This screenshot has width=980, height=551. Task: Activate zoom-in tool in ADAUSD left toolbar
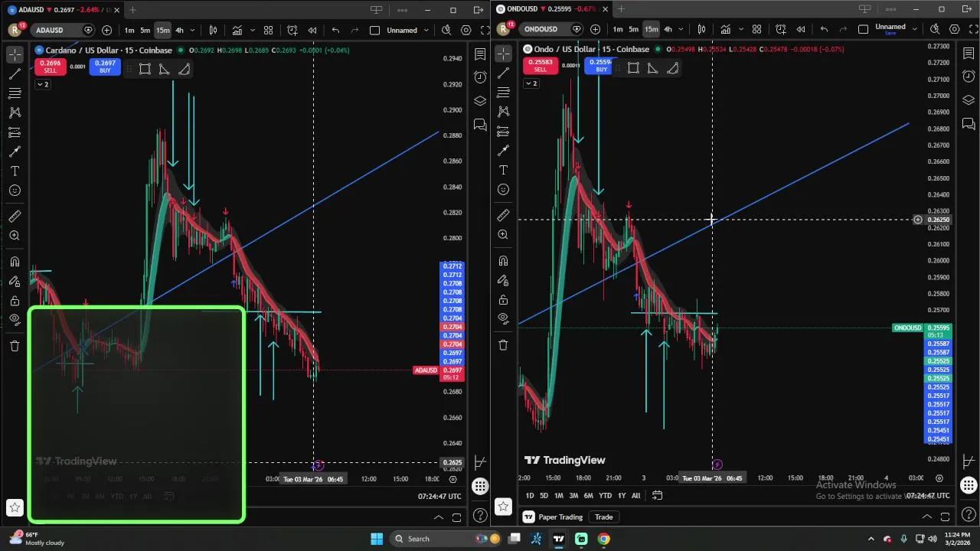pyautogui.click(x=15, y=236)
